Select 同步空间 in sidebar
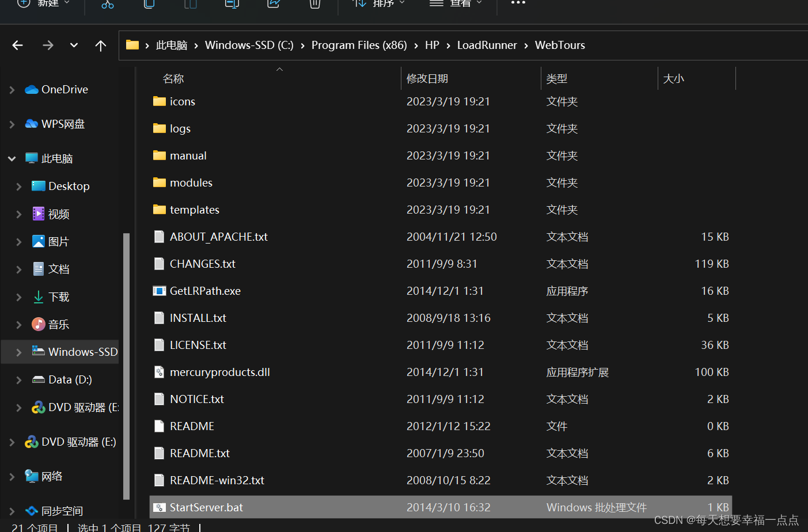808x532 pixels. pos(62,511)
